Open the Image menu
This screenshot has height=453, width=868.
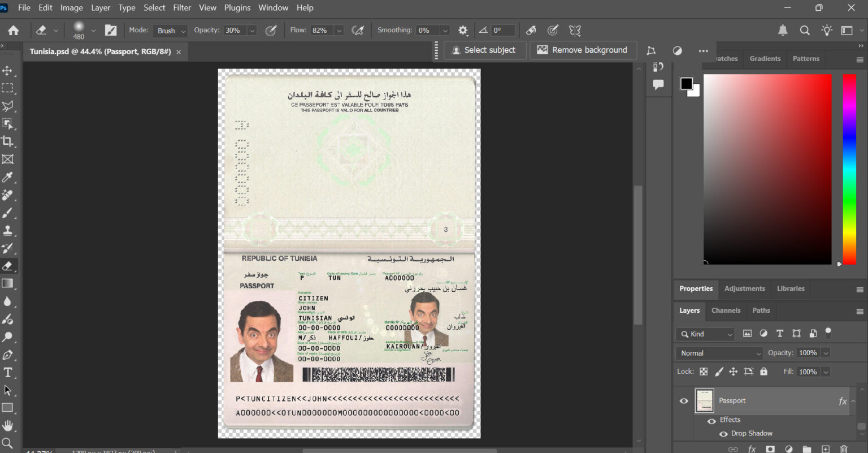72,8
